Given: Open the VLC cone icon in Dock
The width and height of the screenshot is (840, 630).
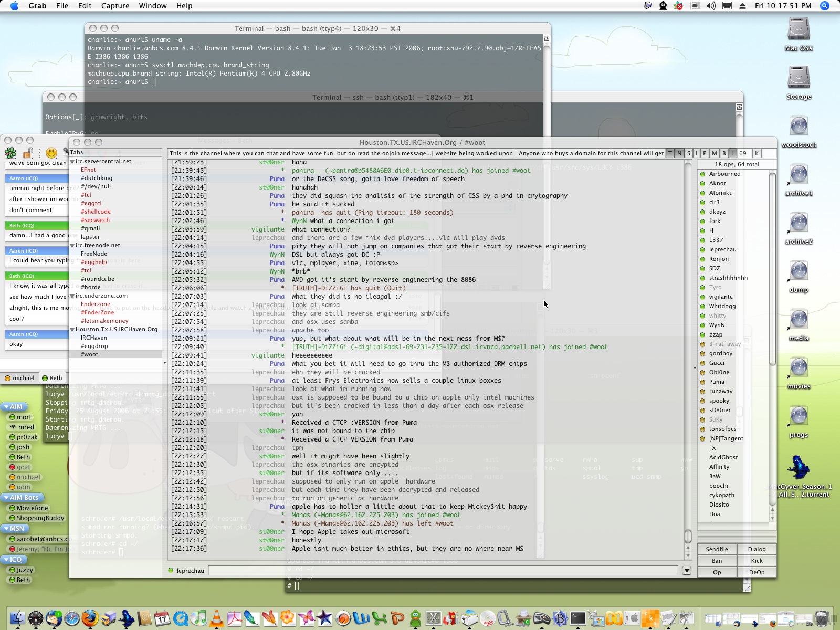Looking at the screenshot, I should tap(216, 618).
